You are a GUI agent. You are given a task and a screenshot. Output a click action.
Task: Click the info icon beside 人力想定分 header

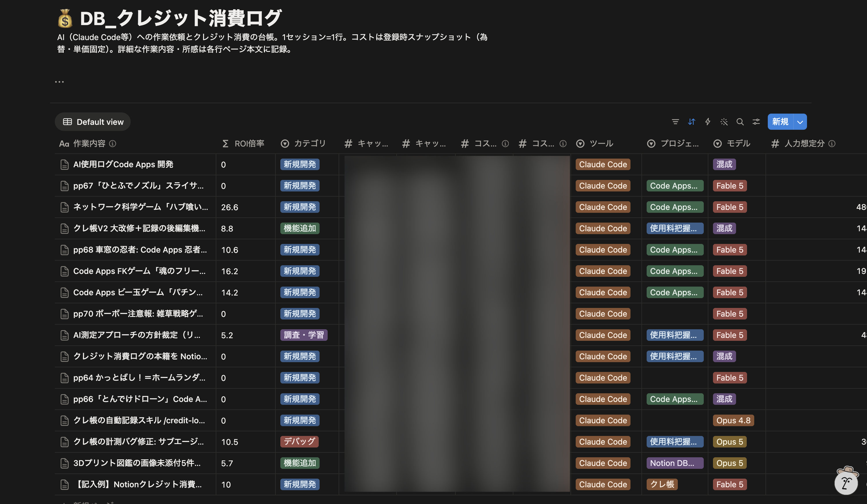pos(832,144)
